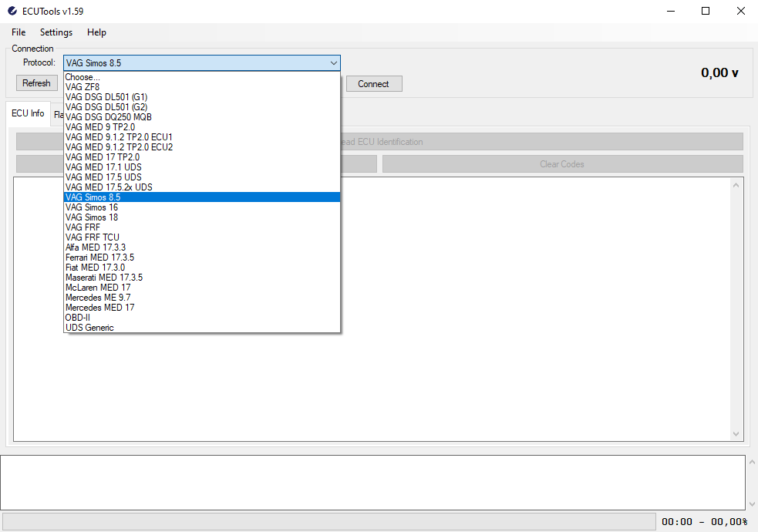
Task: Select VAG FRF TCU protocol
Action: pos(202,237)
